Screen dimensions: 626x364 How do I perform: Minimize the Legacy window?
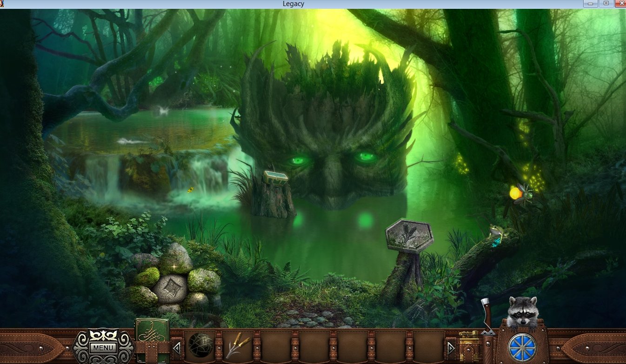point(590,3)
